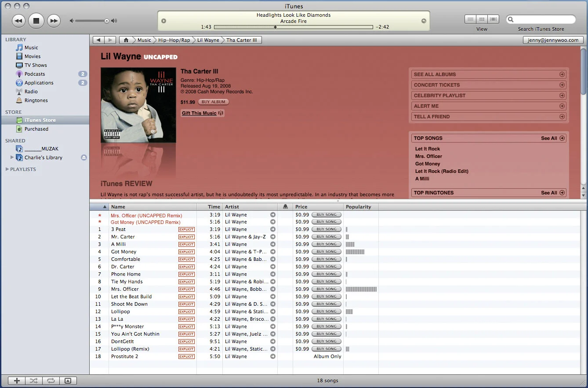588x388 pixels.
Task: Toggle shuffle playback
Action: pos(34,381)
